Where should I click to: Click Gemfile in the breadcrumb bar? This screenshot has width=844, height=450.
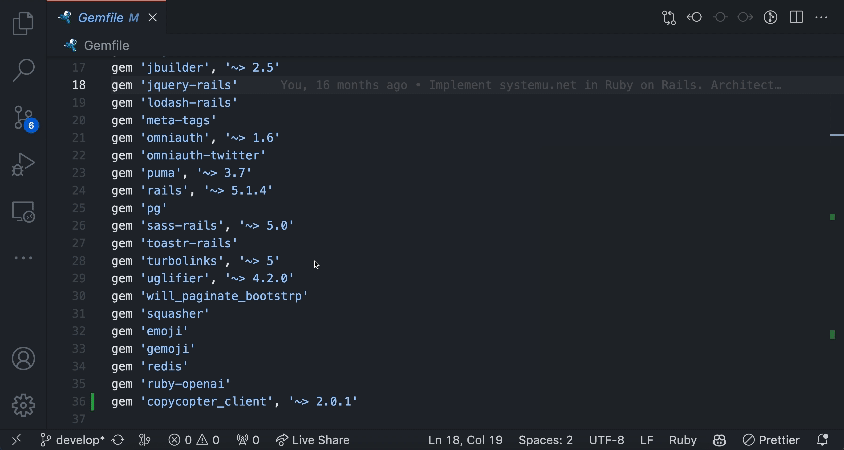pos(104,45)
